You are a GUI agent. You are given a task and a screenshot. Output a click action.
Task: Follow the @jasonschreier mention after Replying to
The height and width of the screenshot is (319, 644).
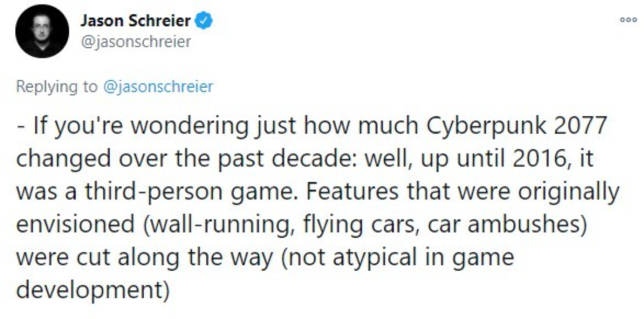[x=158, y=86]
